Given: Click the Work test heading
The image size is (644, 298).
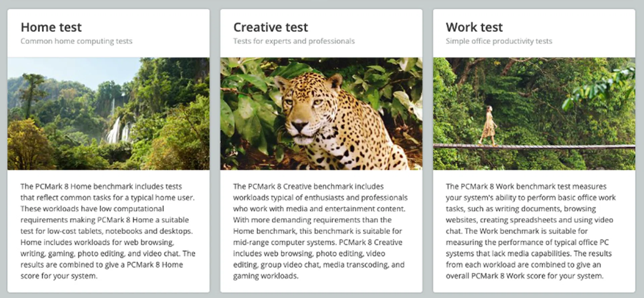Looking at the screenshot, I should pos(474,27).
